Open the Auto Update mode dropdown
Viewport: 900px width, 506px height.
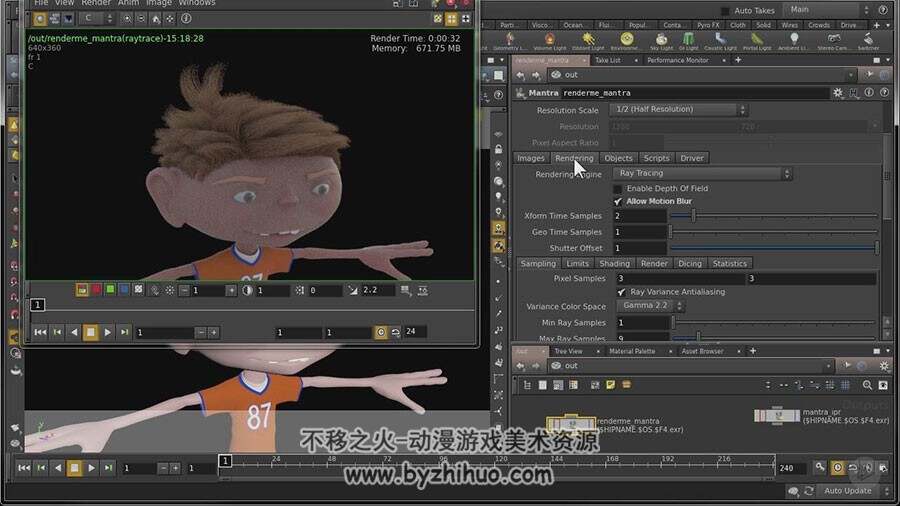(854, 491)
